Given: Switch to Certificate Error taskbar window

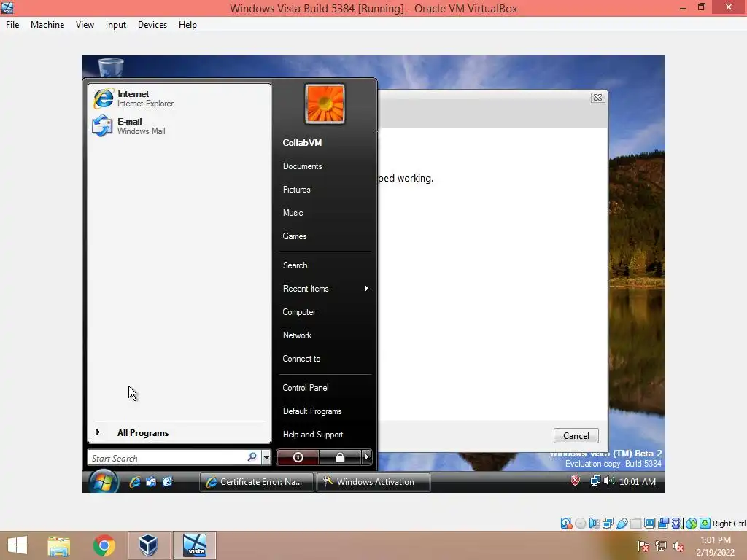Looking at the screenshot, I should click(256, 482).
